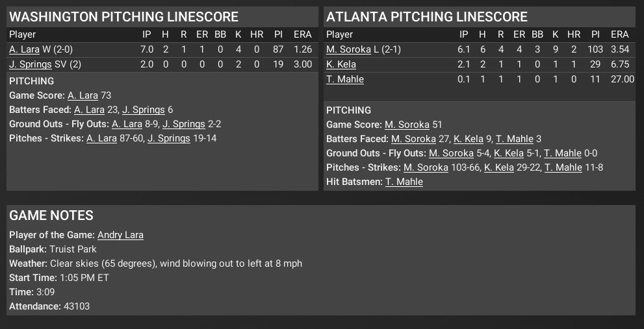Click the Atlanta Pitching Linescore heading
Image resolution: width=644 pixels, height=329 pixels.
427,17
